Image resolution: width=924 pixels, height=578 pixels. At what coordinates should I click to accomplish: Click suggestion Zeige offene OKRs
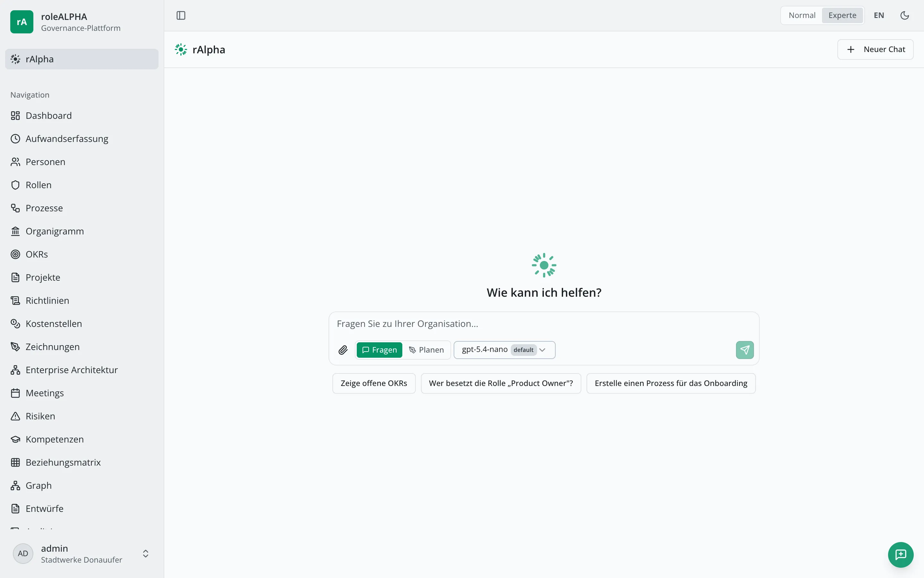373,383
